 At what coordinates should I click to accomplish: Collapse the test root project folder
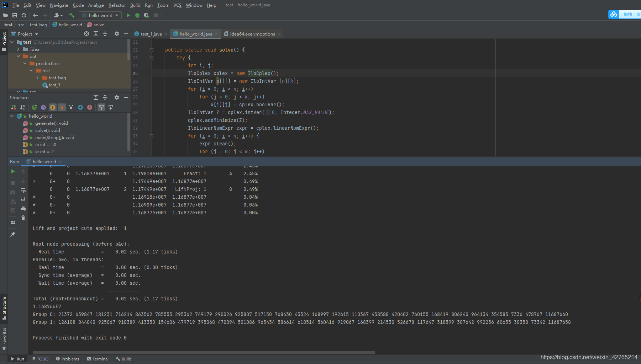(12, 42)
